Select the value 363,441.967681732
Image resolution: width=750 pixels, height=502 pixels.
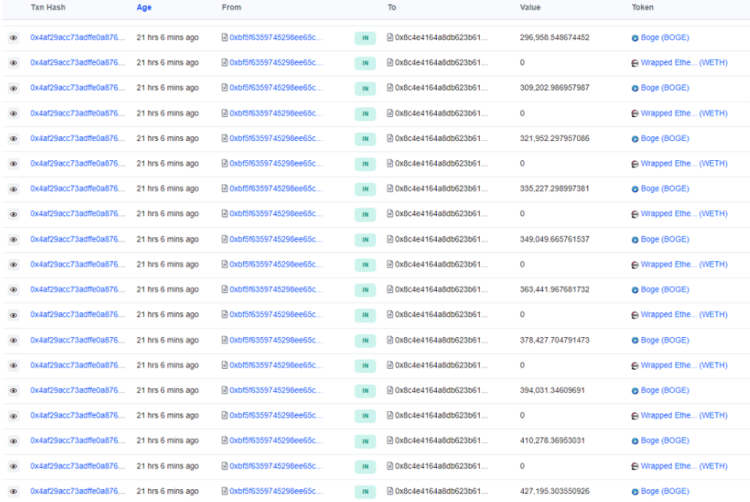pos(554,289)
